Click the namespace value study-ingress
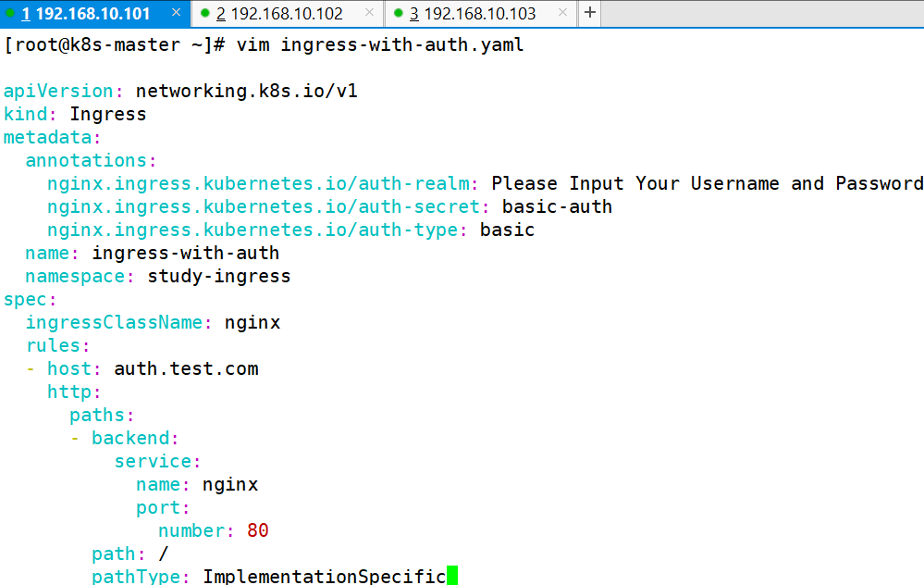The image size is (924, 585). pos(218,276)
